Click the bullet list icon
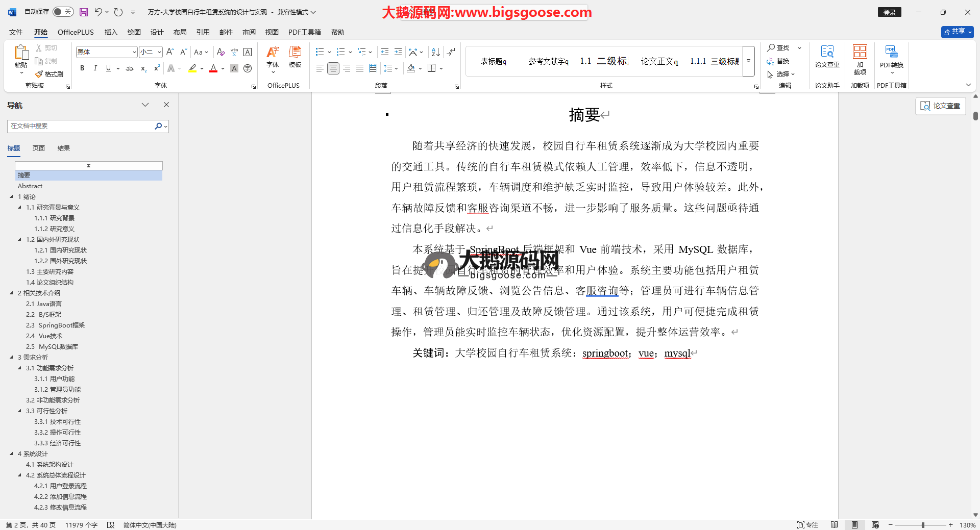 [x=320, y=52]
